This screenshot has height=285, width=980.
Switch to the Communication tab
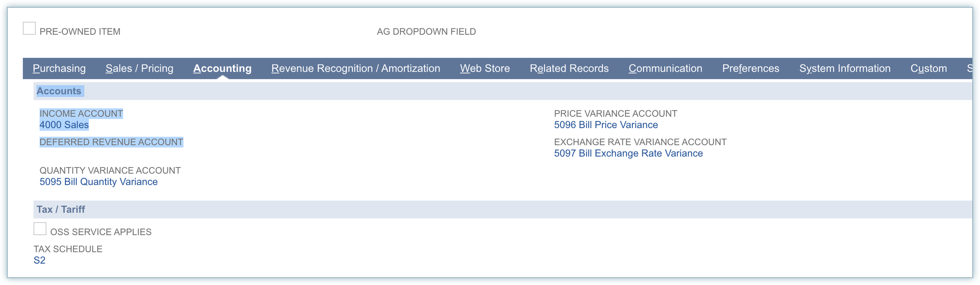tap(665, 69)
